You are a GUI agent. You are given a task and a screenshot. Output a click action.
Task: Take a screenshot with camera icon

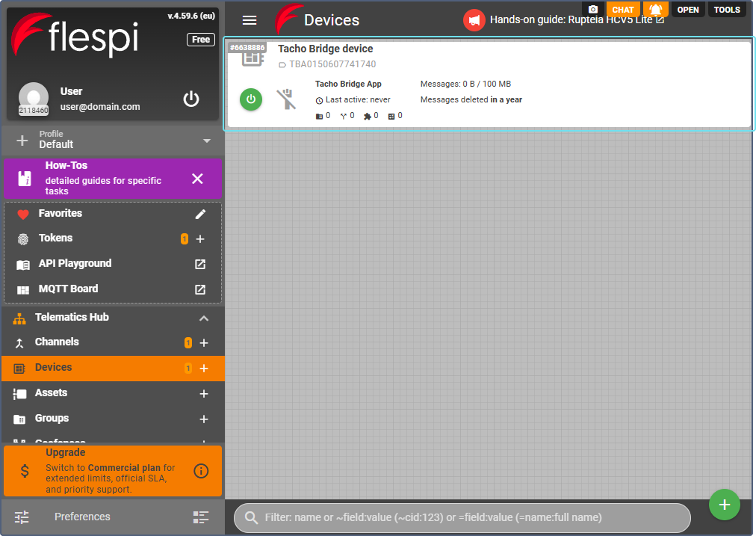(593, 9)
